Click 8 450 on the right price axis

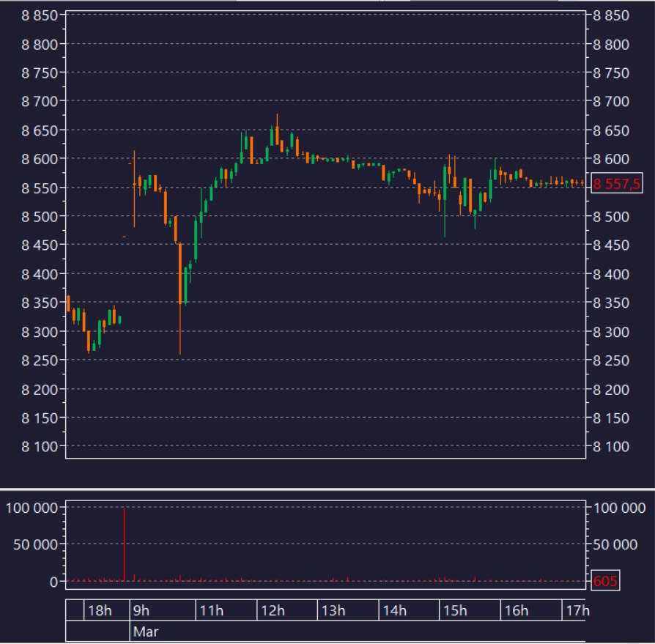pos(611,245)
